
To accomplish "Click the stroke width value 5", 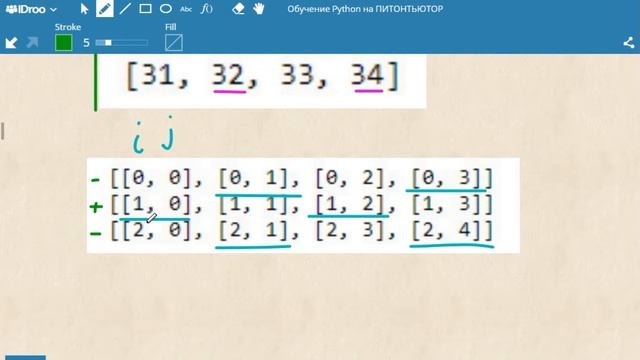I will pyautogui.click(x=86, y=42).
